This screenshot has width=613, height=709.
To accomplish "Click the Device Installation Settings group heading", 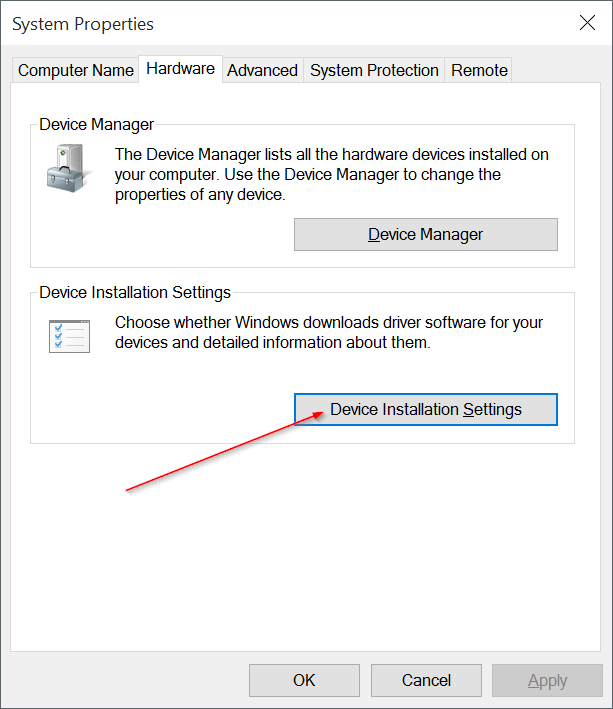I will [135, 293].
